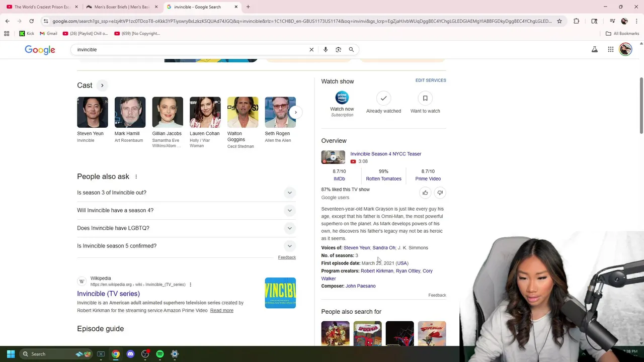
Task: Open Gillian Jacobs cast photo
Action: pyautogui.click(x=168, y=112)
